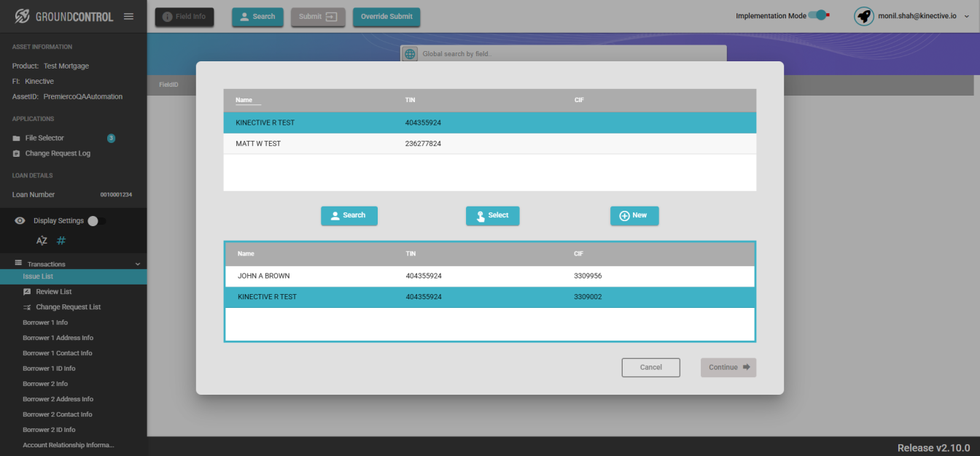Click the toolbar Search button

pyautogui.click(x=257, y=17)
